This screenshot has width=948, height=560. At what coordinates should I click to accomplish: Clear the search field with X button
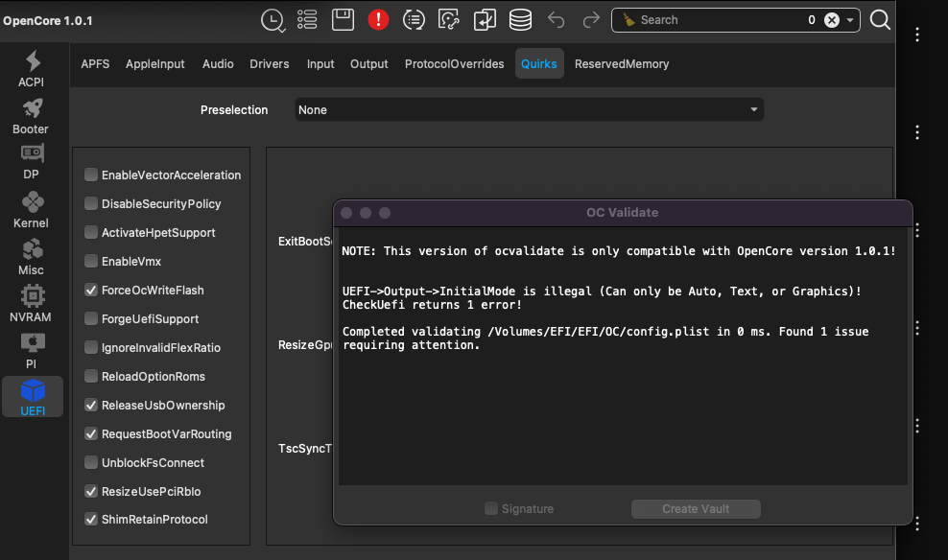pyautogui.click(x=832, y=20)
